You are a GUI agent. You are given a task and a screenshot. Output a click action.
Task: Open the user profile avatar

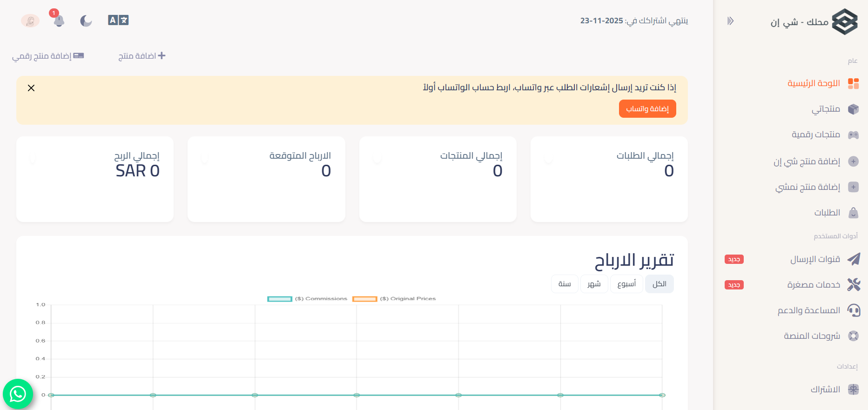tap(30, 21)
